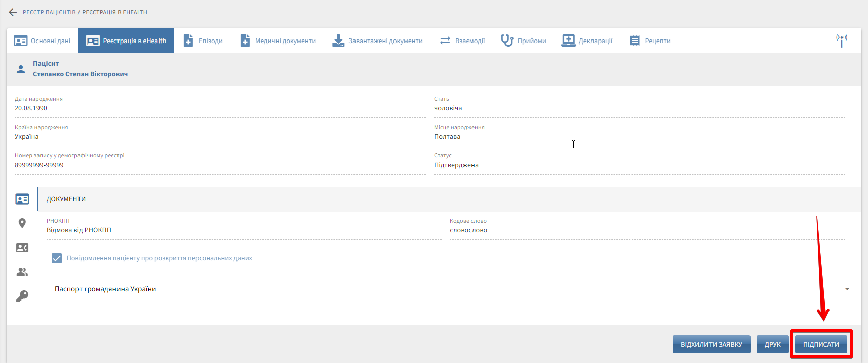Open the documents ID card sidebar icon
Image resolution: width=868 pixels, height=363 pixels.
point(22,199)
